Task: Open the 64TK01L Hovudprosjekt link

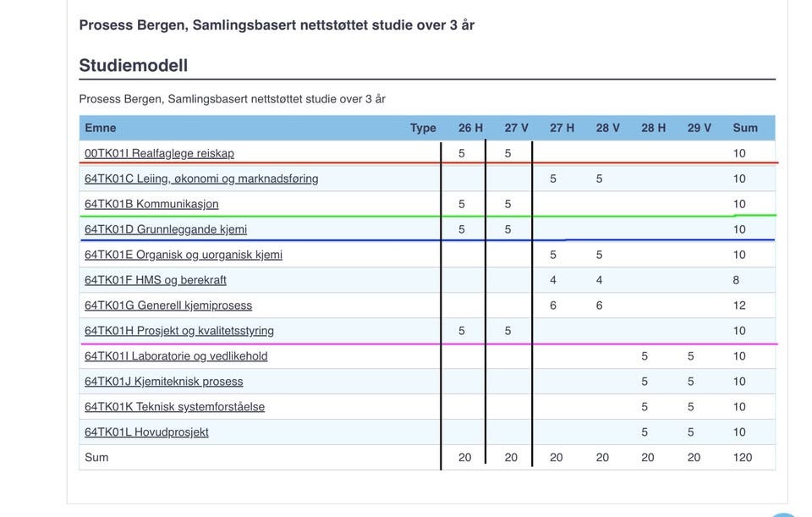Action: pyautogui.click(x=146, y=432)
